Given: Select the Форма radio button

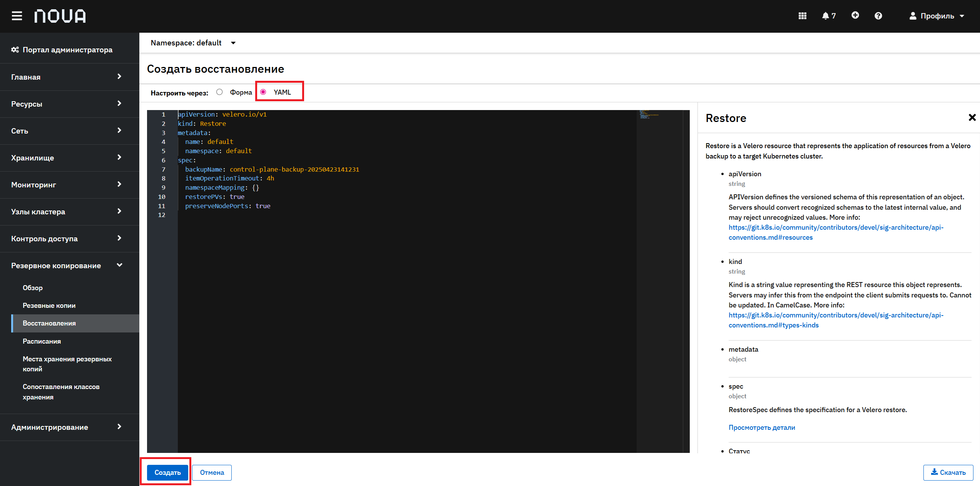Looking at the screenshot, I should pos(219,92).
